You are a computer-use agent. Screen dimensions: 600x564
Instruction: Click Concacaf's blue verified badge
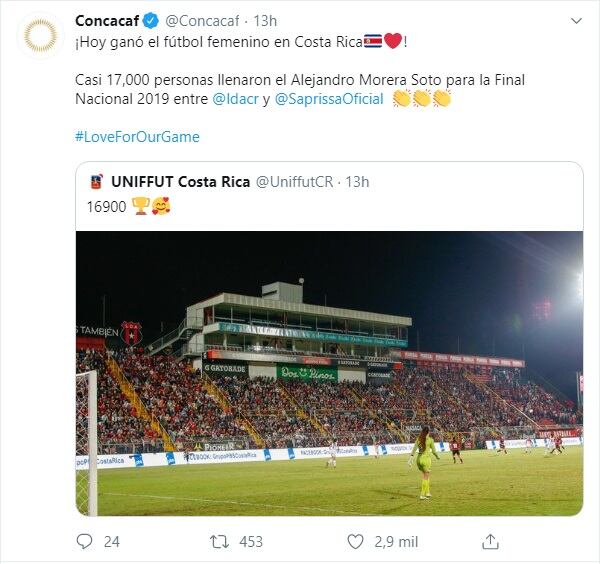(150, 20)
